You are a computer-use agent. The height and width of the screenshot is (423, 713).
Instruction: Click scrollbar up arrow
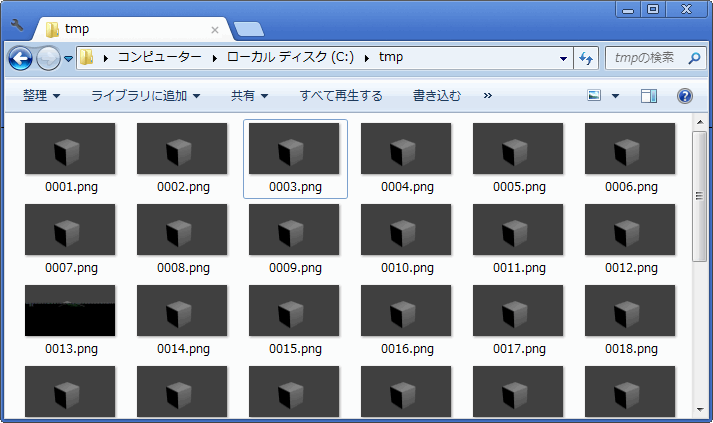pos(700,122)
